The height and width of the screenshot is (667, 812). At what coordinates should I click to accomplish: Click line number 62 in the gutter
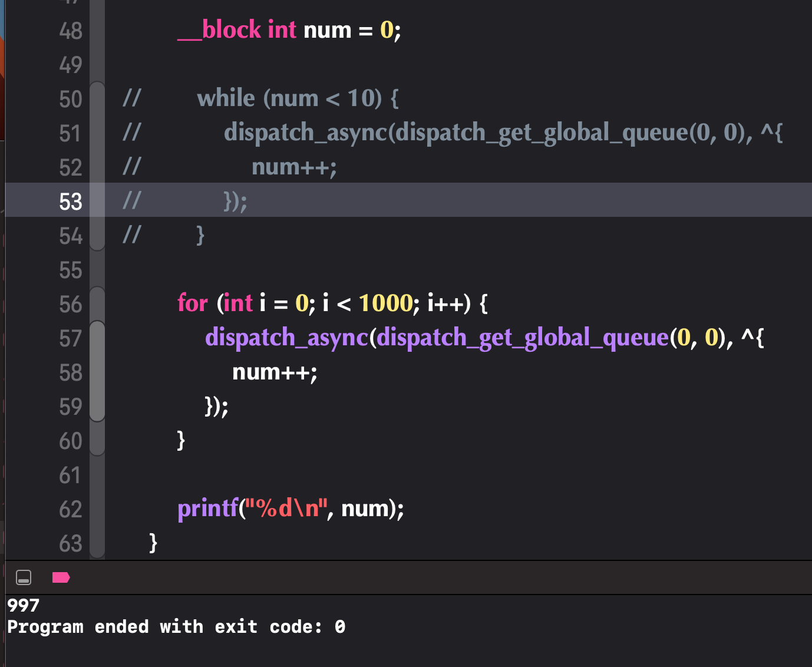71,509
